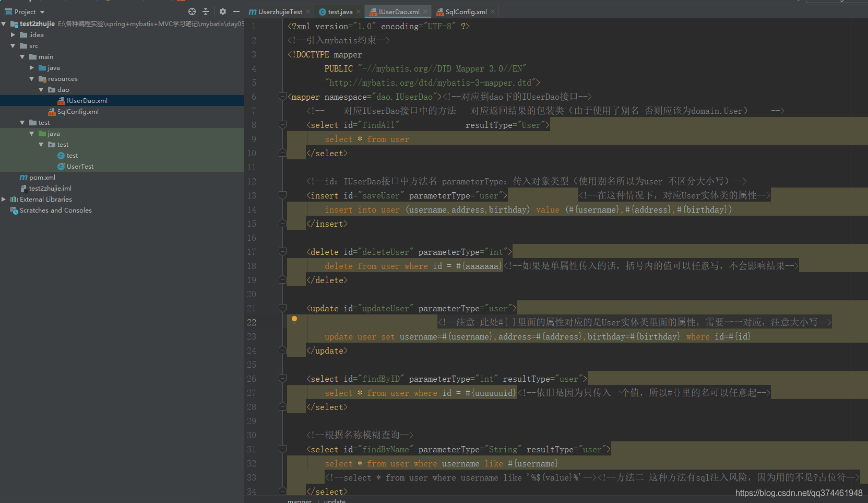Fold the insert saveUser block at line 13
The image size is (868, 503).
[x=282, y=195]
